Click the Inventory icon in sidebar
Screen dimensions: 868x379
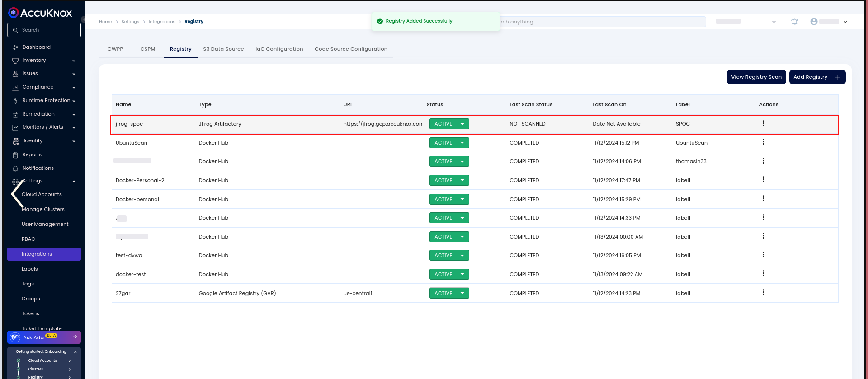[x=15, y=61]
